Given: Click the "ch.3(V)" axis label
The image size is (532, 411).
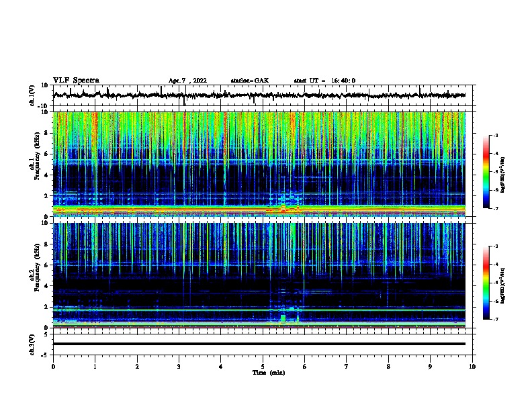Looking at the screenshot, I should point(32,345).
